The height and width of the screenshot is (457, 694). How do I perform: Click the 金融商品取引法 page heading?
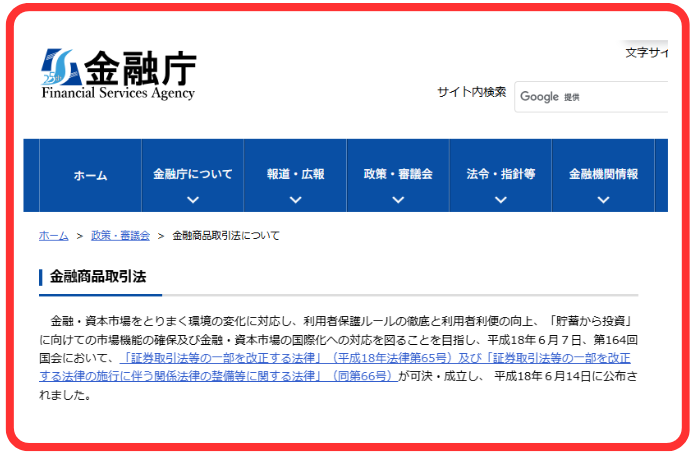pos(98,277)
